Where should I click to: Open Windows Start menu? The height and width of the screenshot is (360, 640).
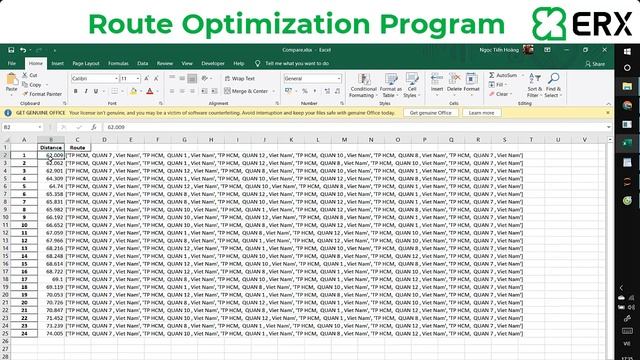click(x=627, y=51)
